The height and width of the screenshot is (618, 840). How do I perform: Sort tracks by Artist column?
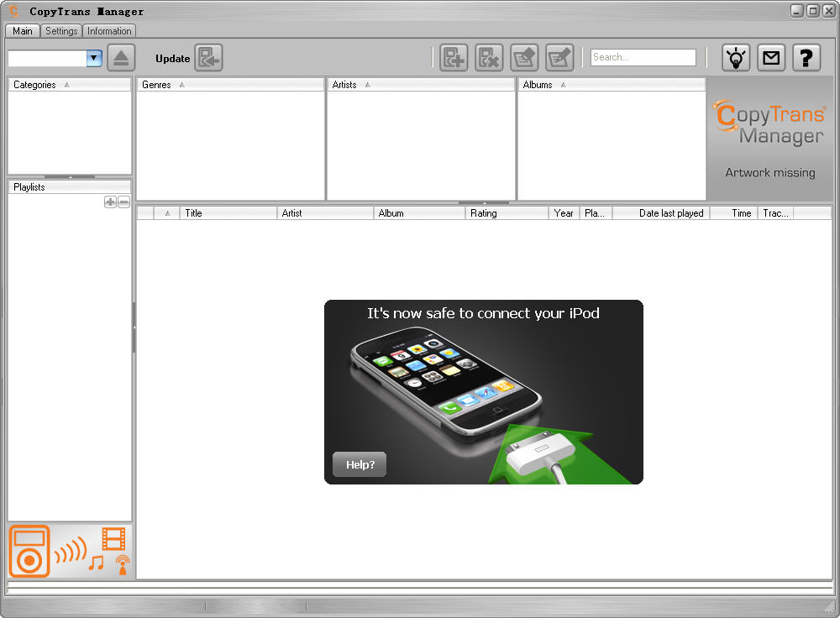(325, 213)
